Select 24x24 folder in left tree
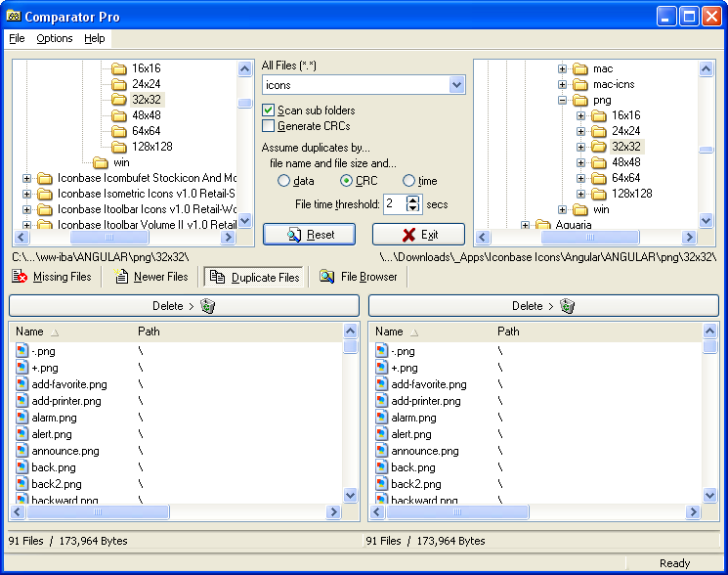 click(x=147, y=84)
